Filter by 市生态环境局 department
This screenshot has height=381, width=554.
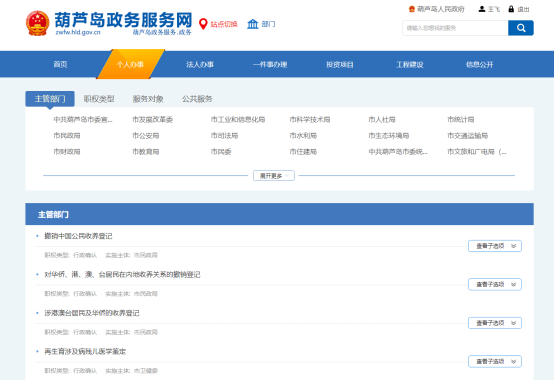point(389,136)
